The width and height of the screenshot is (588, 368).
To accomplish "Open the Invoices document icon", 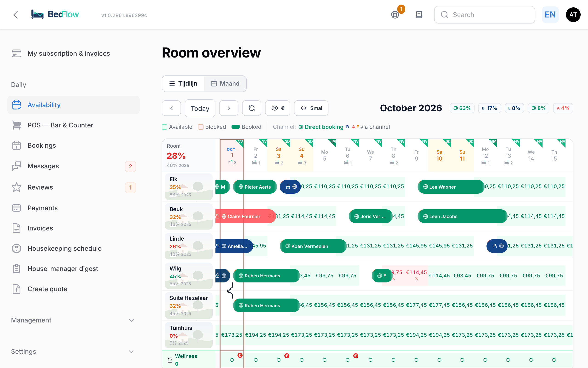I will click(x=17, y=228).
